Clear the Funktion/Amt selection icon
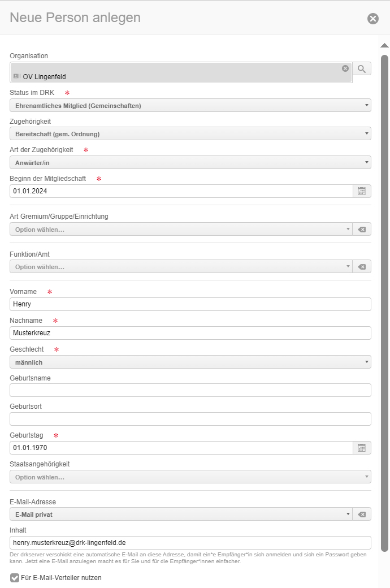The width and height of the screenshot is (390, 588). pyautogui.click(x=362, y=267)
